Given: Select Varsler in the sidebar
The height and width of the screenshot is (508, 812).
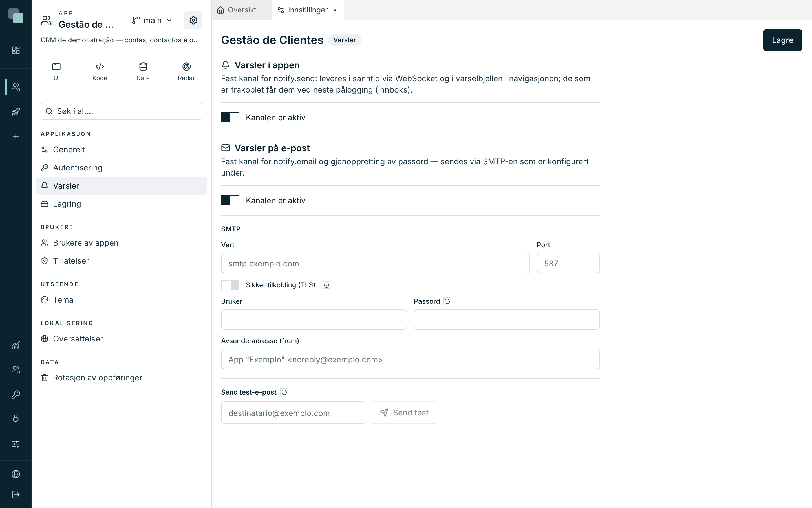Looking at the screenshot, I should tap(122, 186).
